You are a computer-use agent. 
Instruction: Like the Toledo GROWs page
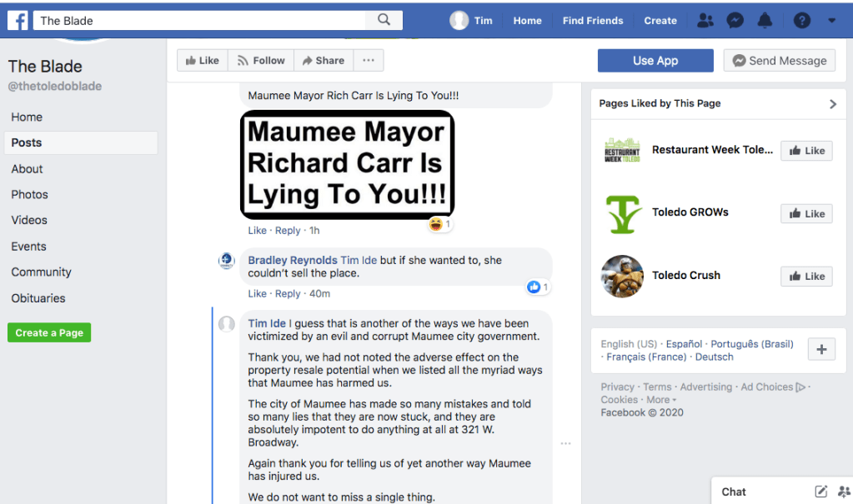click(806, 214)
